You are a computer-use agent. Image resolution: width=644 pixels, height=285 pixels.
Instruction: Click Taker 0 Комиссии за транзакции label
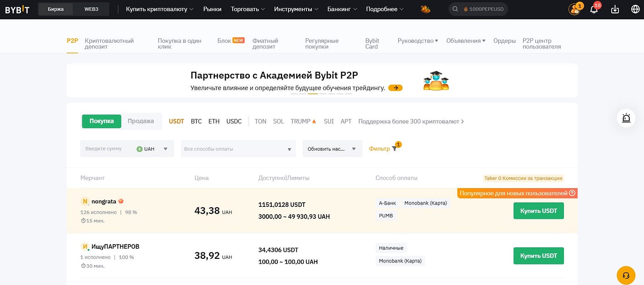(523, 178)
